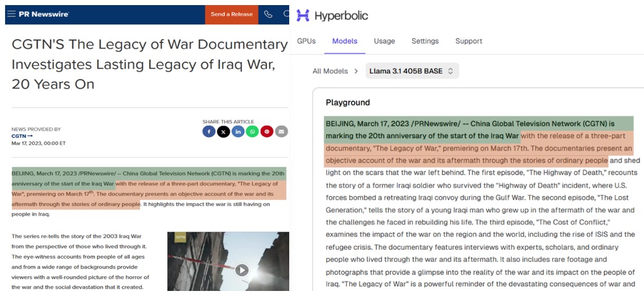Switch to the GPUs tab
The width and height of the screenshot is (644, 300).
[306, 41]
